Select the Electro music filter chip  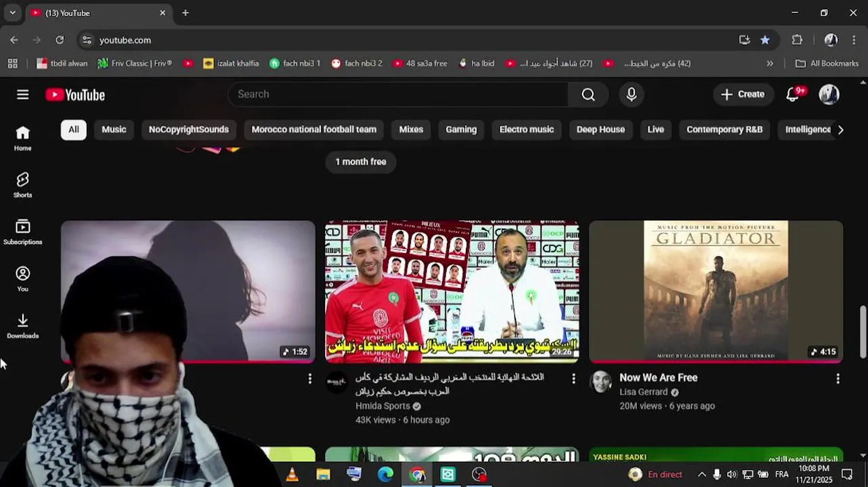(x=527, y=129)
